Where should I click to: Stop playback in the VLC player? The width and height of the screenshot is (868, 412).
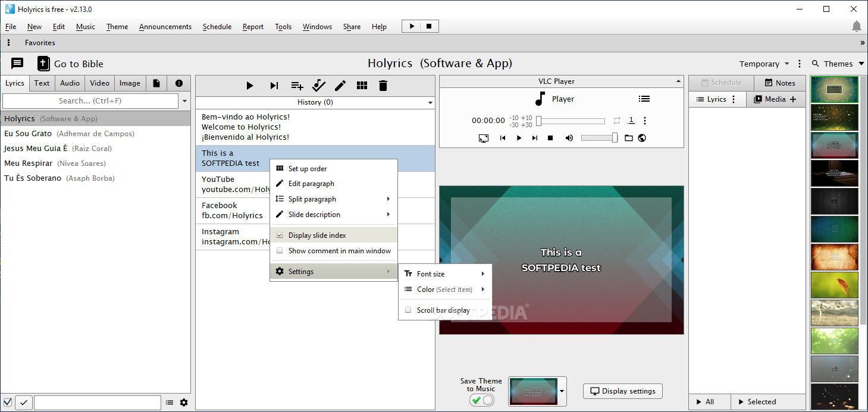(550, 138)
